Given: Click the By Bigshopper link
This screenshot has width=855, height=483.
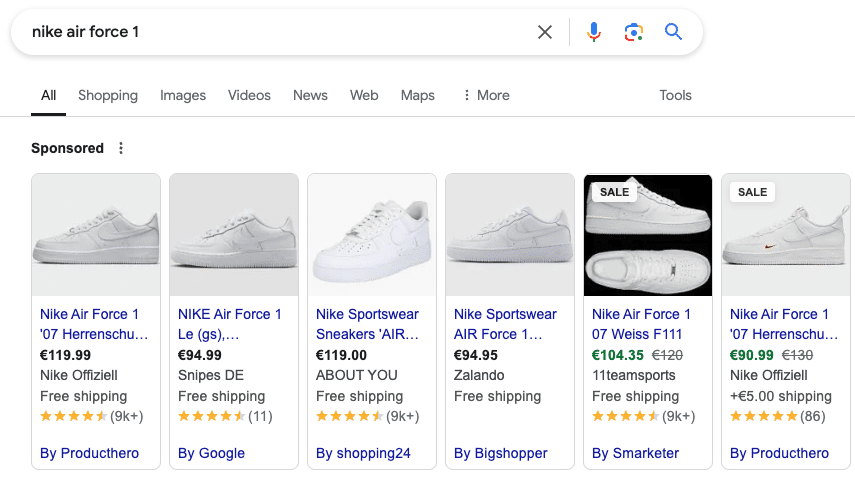Looking at the screenshot, I should (x=501, y=453).
